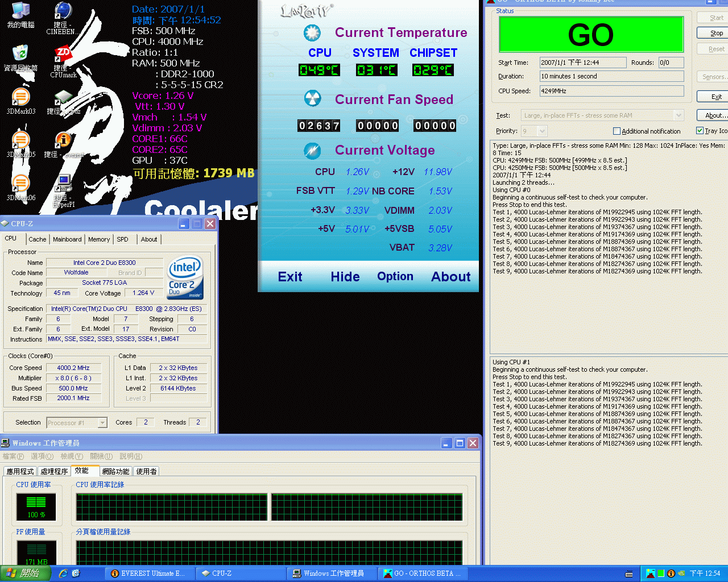The width and height of the screenshot is (728, 582).
Task: Click the Current Temperature sun icon
Action: pos(312,33)
